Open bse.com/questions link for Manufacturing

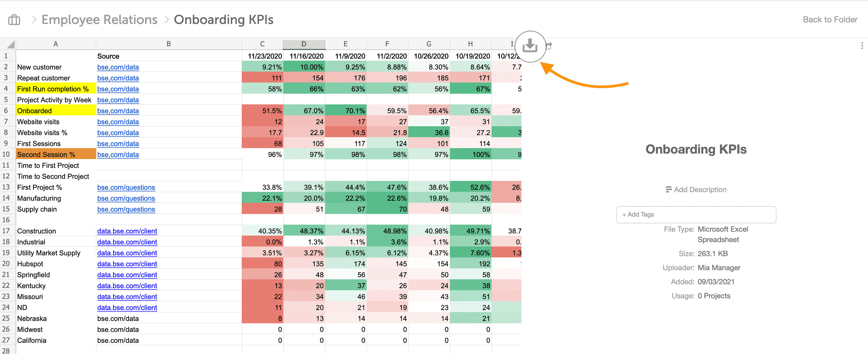click(x=126, y=198)
